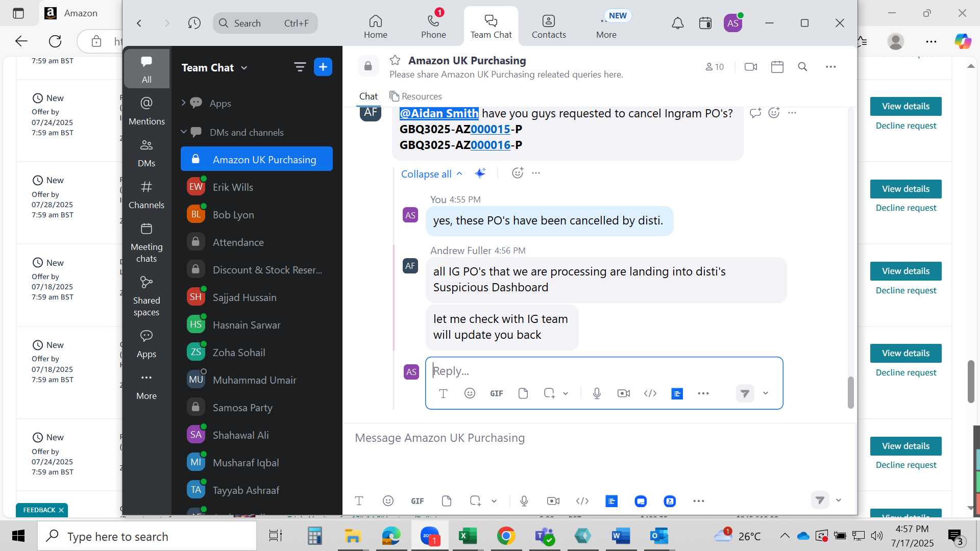980x551 pixels.
Task: Open the notifications bell
Action: (x=677, y=23)
